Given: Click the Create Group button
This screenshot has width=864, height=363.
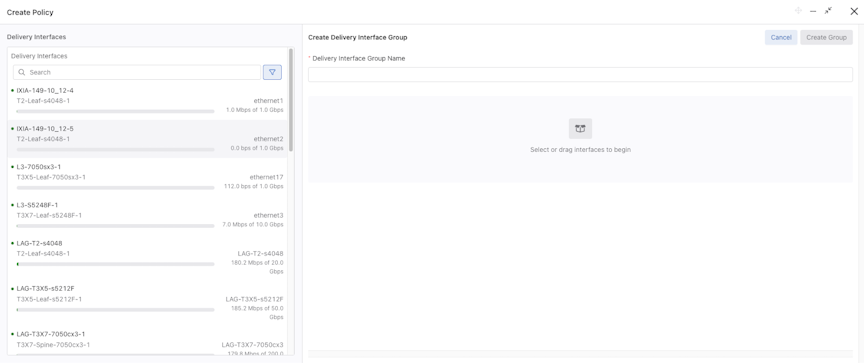Looking at the screenshot, I should [826, 37].
